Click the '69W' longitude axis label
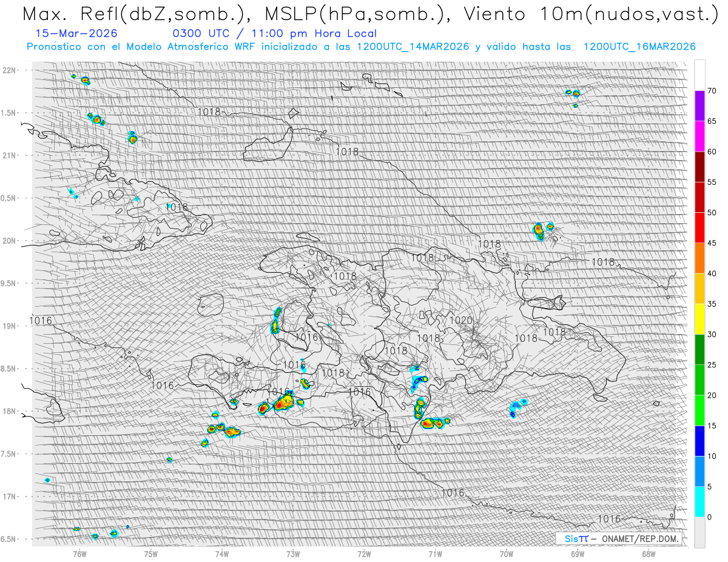The height and width of the screenshot is (562, 728). [578, 554]
